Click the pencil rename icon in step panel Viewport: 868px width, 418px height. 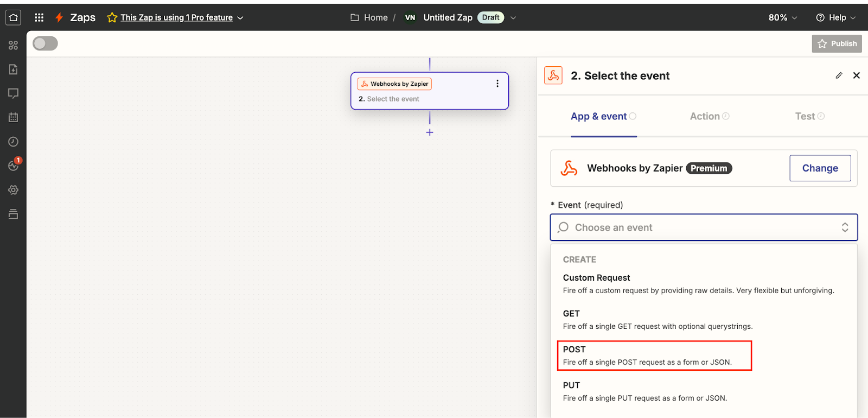[x=839, y=75]
